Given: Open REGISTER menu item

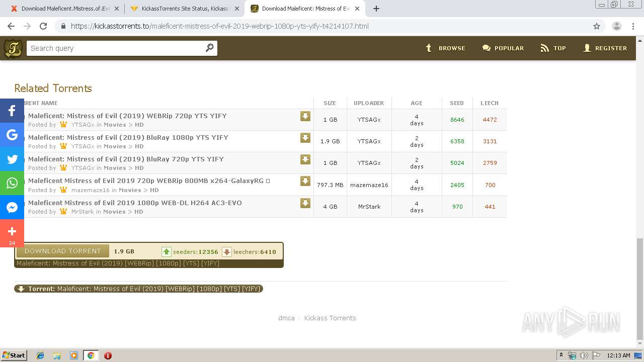Looking at the screenshot, I should pyautogui.click(x=605, y=48).
